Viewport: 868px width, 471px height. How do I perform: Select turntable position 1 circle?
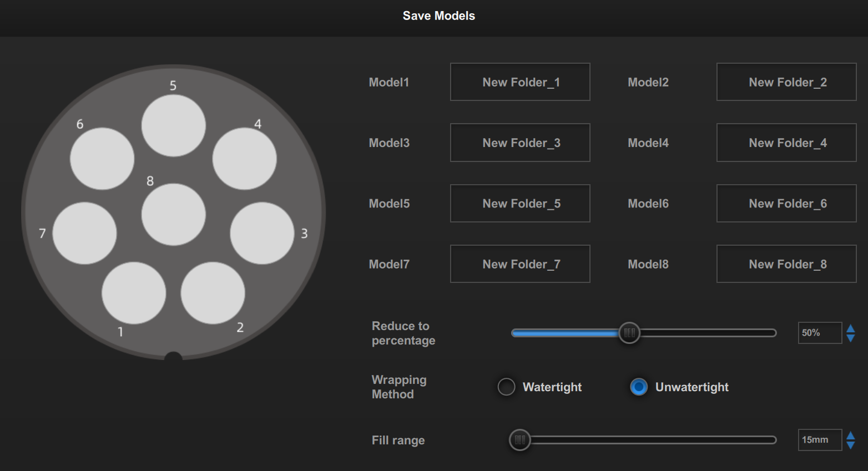134,293
